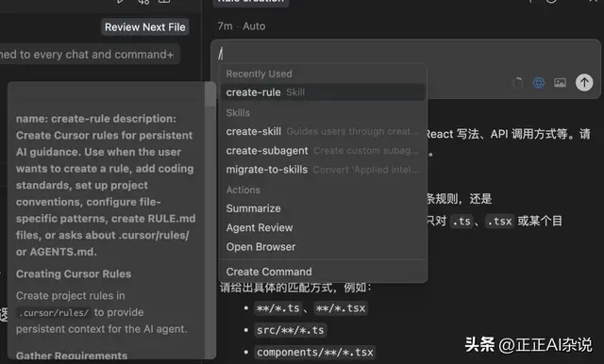Open the Auto model selector

pos(254,26)
